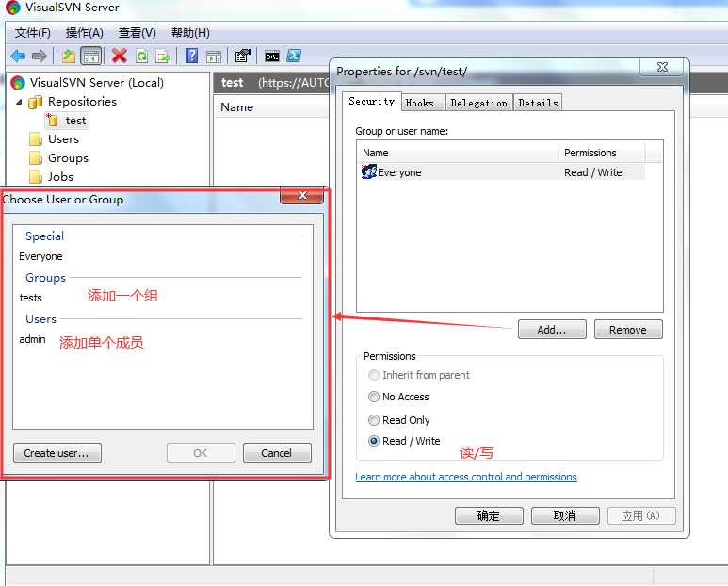Select the Everyone row in Properties list
728x586 pixels.
click(503, 172)
